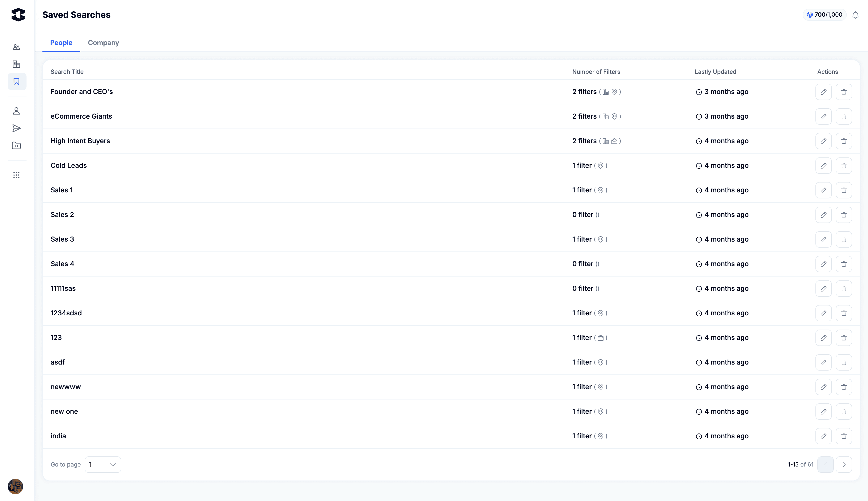
Task: Open the company search sidebar icon
Action: point(16,64)
